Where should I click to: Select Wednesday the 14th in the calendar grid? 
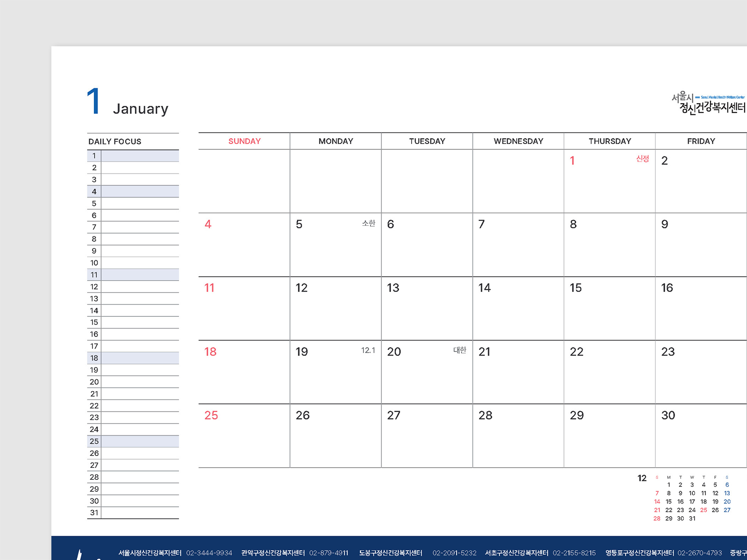tap(485, 288)
